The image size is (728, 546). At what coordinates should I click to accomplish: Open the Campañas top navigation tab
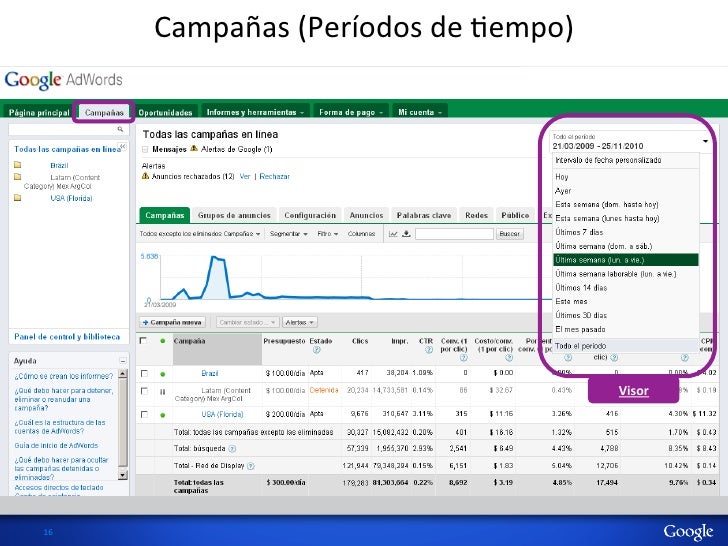(x=104, y=112)
